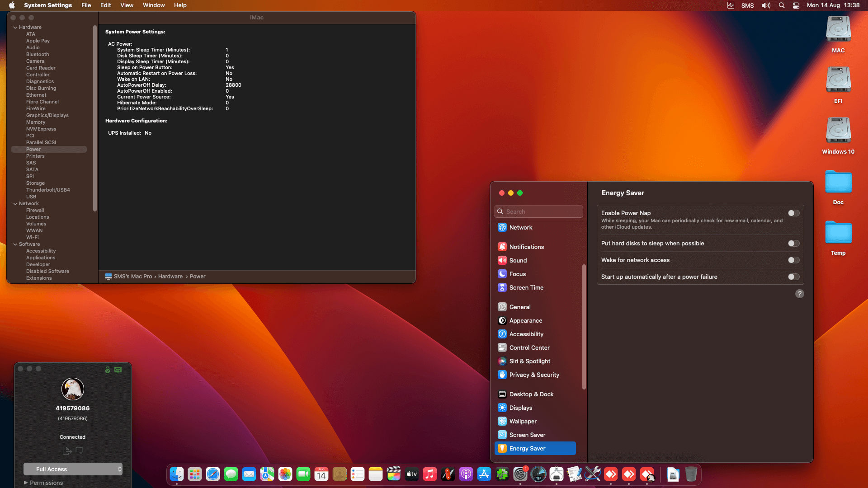This screenshot has height=488, width=868.
Task: Collapse the Hardware tree section
Action: (x=15, y=27)
